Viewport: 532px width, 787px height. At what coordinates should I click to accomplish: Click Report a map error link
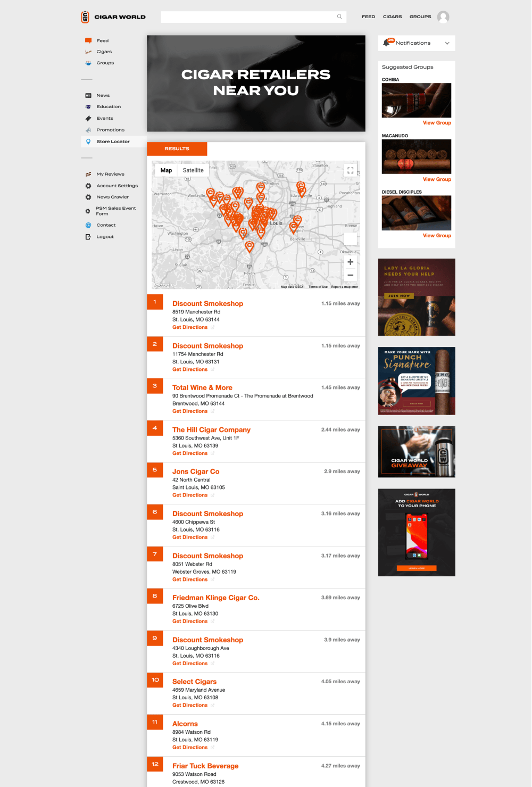[x=345, y=287]
